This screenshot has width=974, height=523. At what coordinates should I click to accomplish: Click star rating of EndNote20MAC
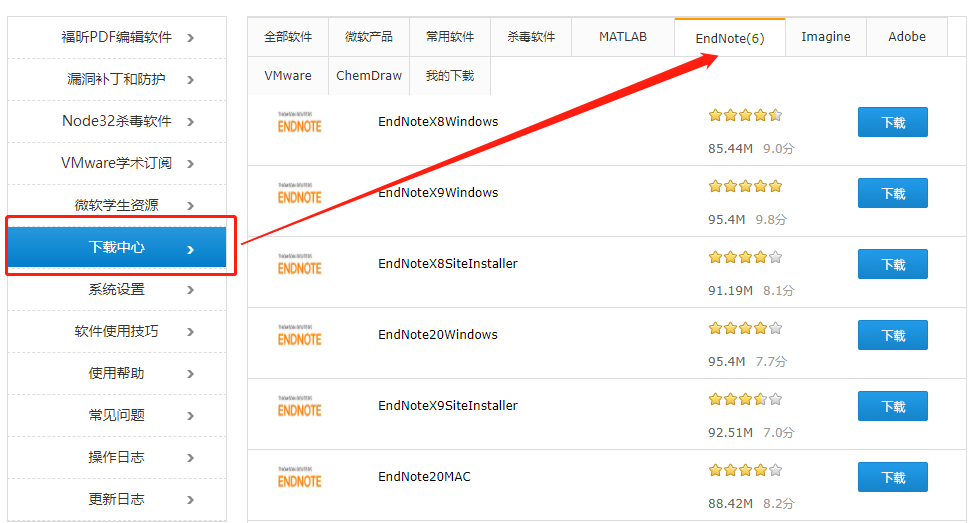745,470
